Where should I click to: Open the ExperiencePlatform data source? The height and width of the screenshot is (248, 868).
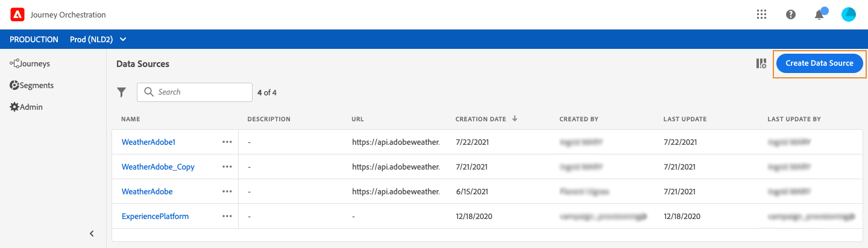click(x=156, y=217)
